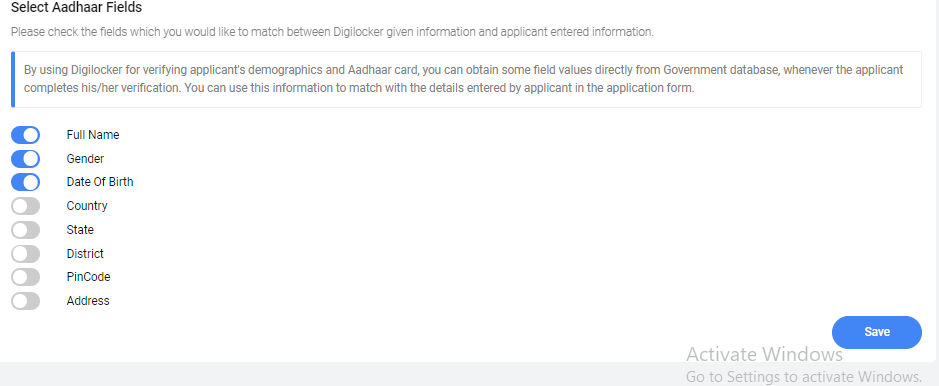Turn off the Gender matching switch
This screenshot has height=386, width=939.
[x=25, y=159]
